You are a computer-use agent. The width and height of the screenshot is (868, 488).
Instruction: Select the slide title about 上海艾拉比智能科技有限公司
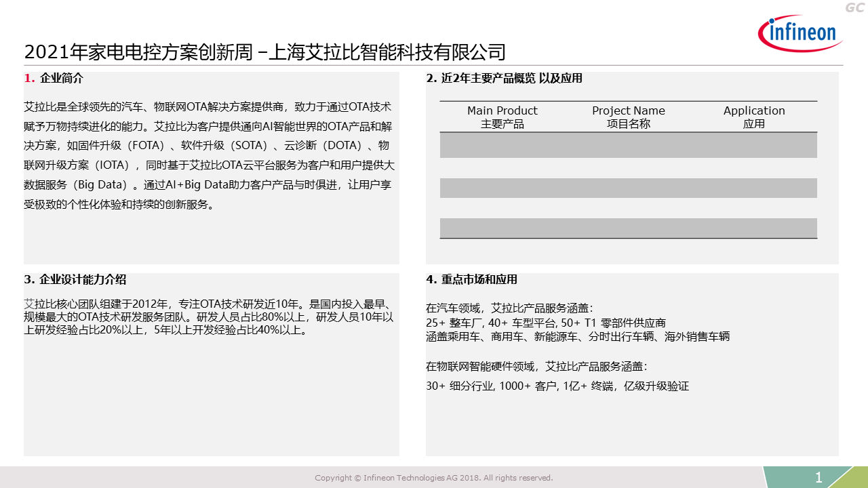(265, 52)
